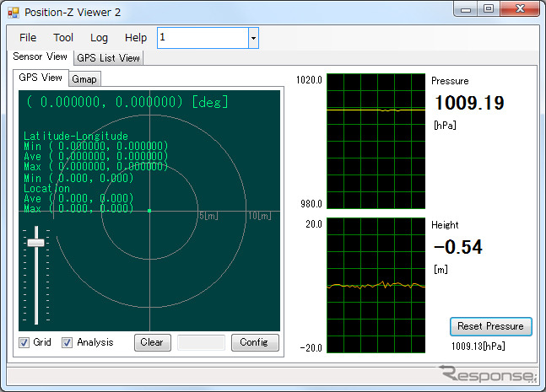Image resolution: width=546 pixels, height=392 pixels.
Task: Toggle the Analysis checkbox
Action: point(68,343)
